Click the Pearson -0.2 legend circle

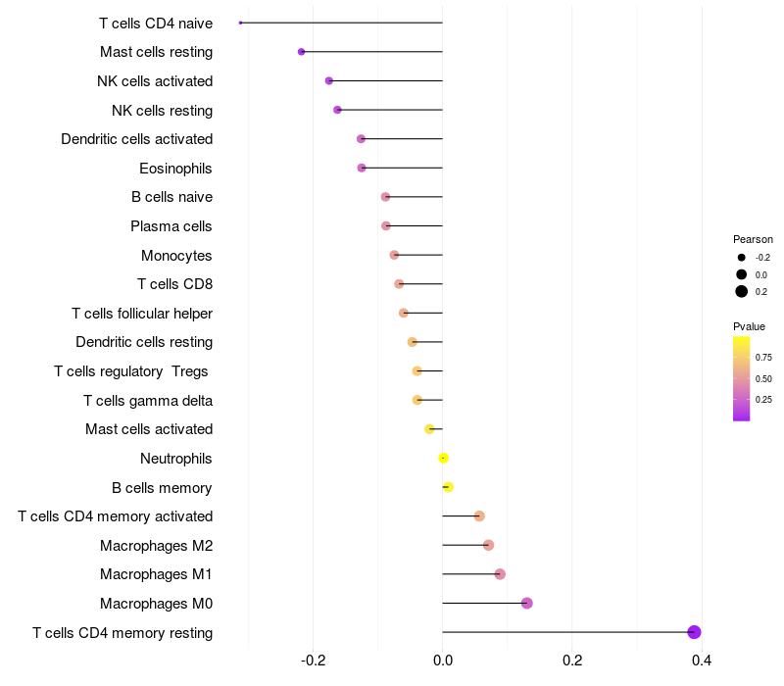(741, 258)
